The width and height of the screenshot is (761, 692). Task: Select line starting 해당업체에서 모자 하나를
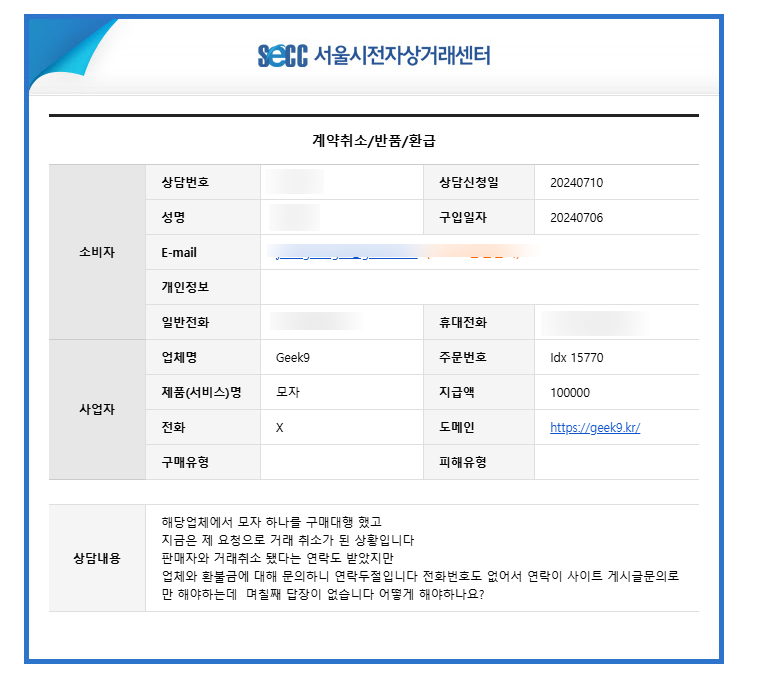pos(272,522)
